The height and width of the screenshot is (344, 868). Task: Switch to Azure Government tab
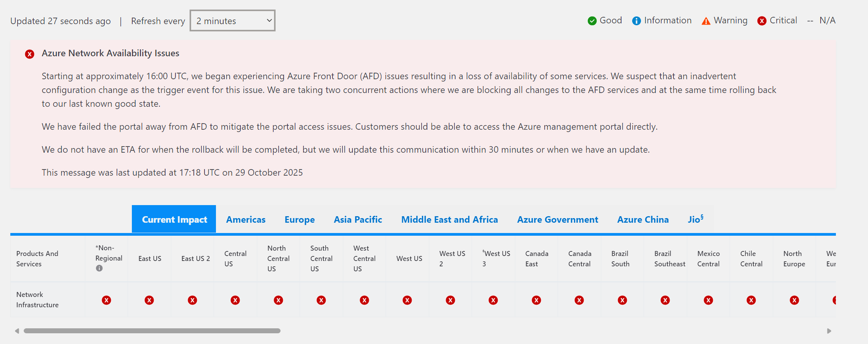click(x=558, y=220)
